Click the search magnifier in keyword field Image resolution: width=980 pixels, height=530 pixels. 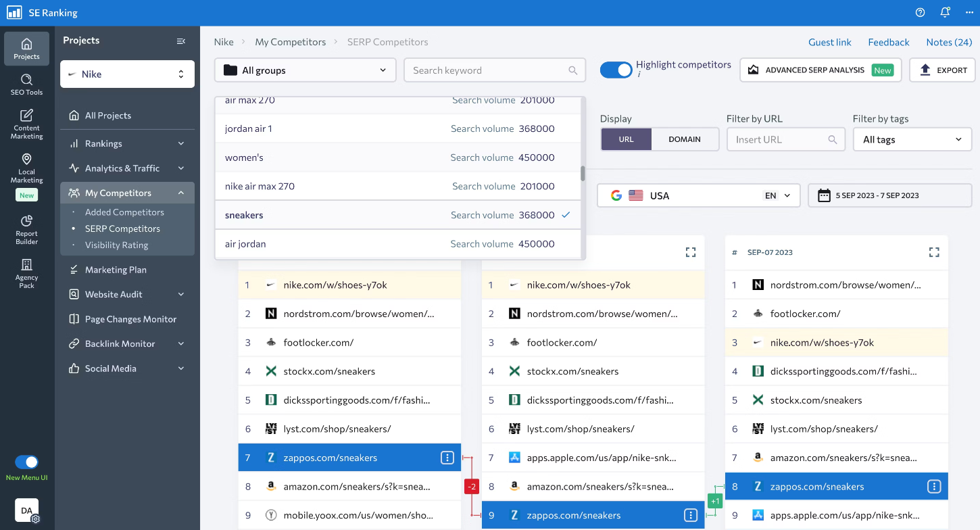573,70
